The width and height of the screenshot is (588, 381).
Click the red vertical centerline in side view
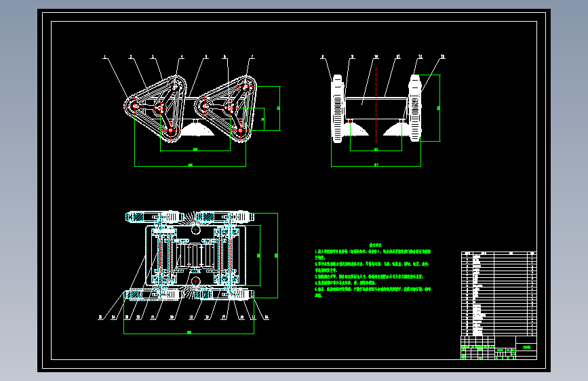[x=376, y=105]
